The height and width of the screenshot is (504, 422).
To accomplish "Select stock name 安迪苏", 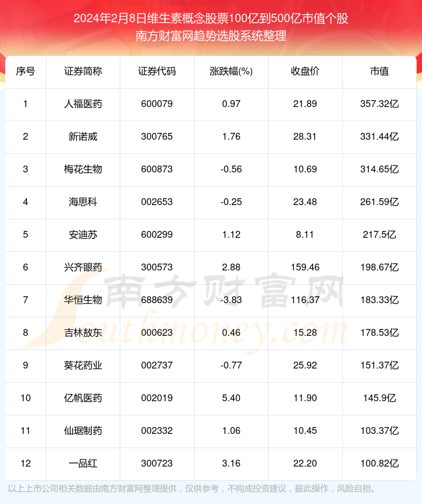I will click(x=83, y=235).
